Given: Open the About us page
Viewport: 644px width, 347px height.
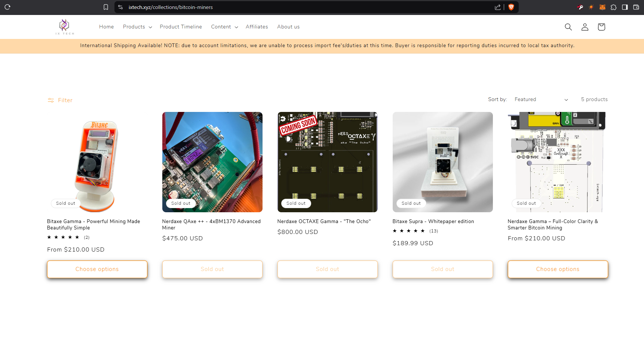Looking at the screenshot, I should point(288,27).
